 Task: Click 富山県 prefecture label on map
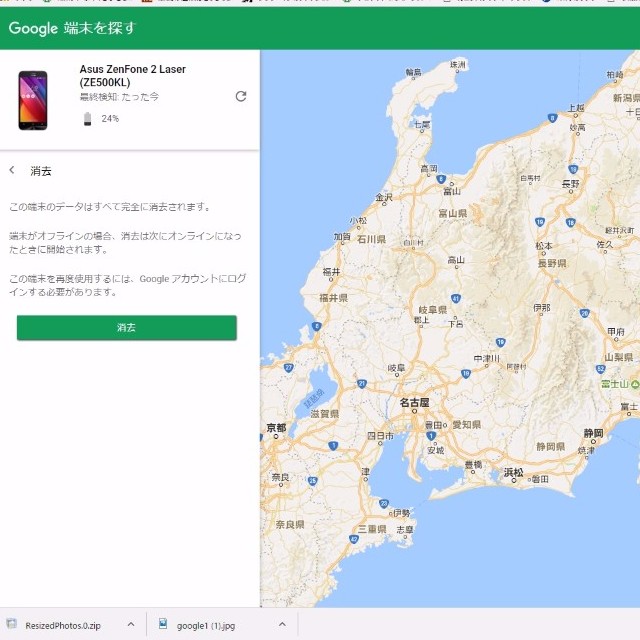[x=453, y=213]
